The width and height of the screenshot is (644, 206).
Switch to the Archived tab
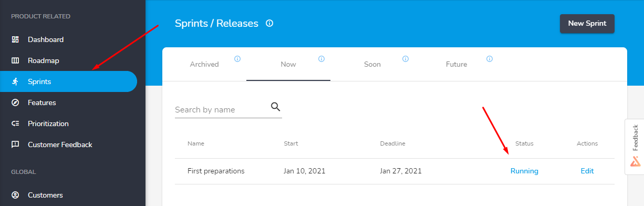204,64
